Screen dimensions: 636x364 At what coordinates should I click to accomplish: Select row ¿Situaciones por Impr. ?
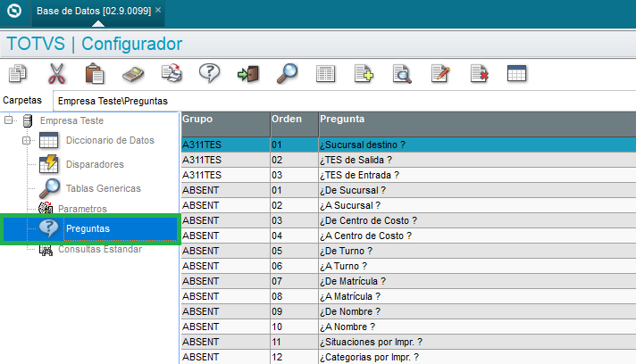pyautogui.click(x=408, y=342)
